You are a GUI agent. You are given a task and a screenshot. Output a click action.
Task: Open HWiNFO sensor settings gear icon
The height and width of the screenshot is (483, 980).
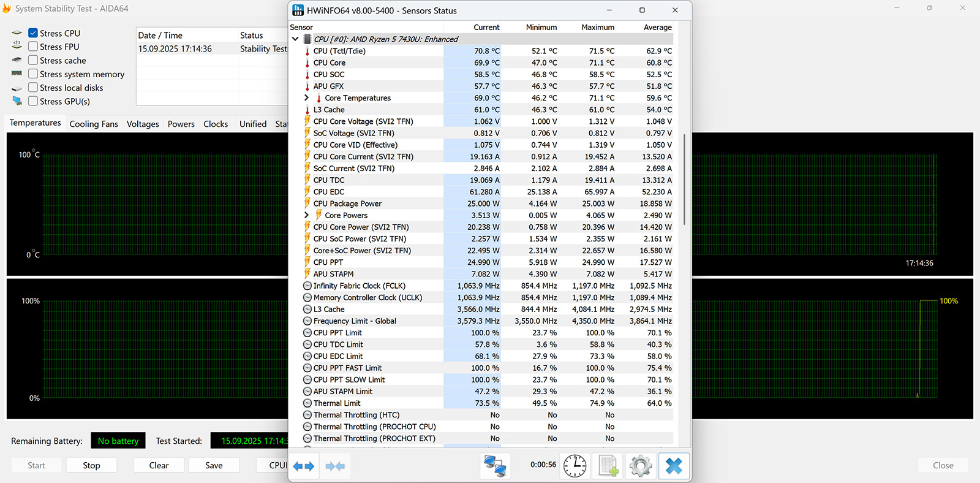(x=641, y=466)
